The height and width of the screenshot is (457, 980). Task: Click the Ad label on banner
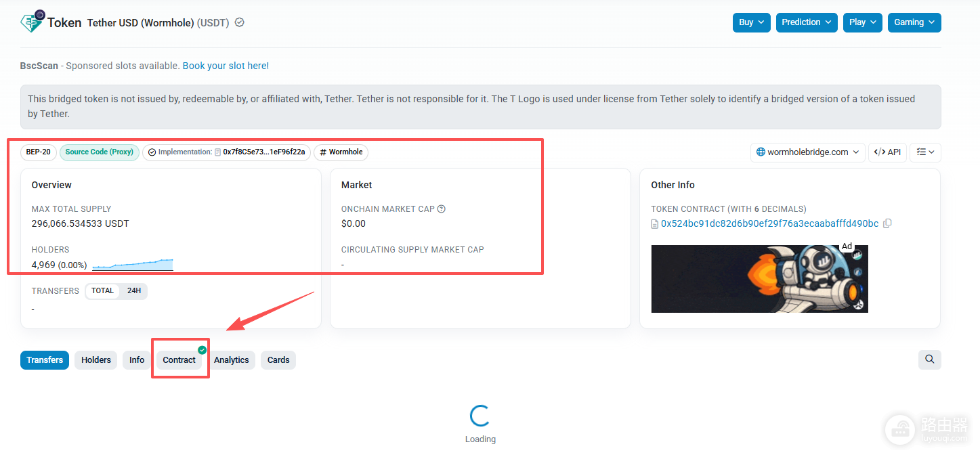pos(847,246)
